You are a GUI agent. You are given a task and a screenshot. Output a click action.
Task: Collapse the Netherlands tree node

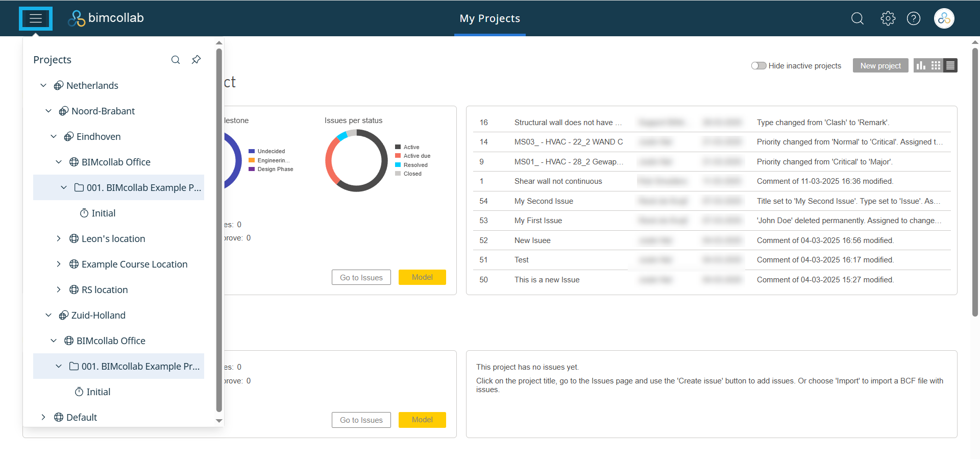pos(43,85)
